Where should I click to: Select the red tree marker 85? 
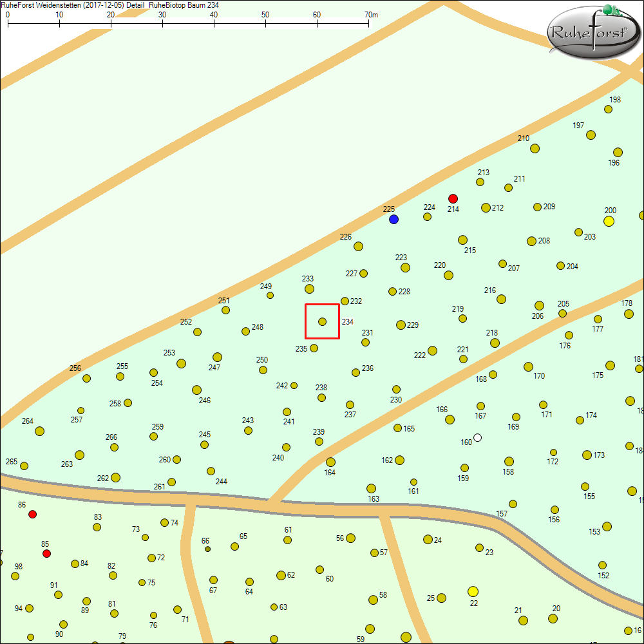46,553
